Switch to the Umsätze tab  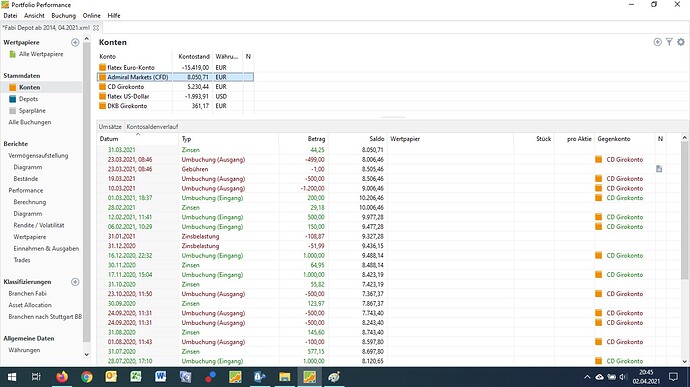click(110, 127)
